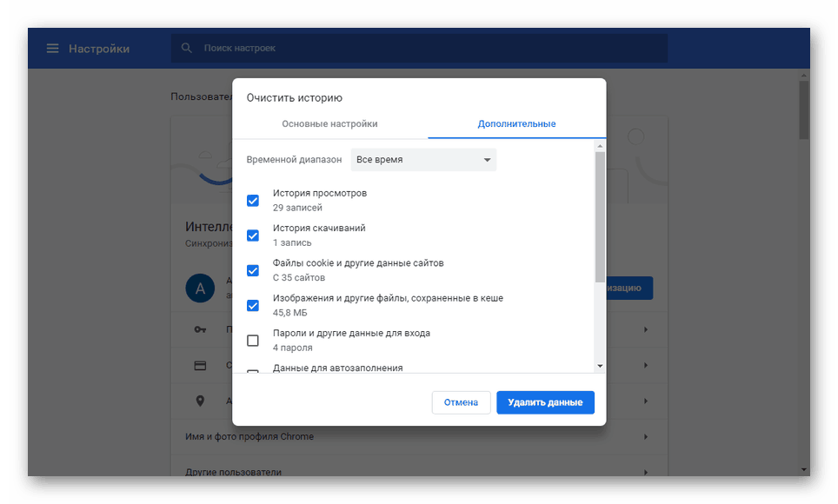Viewport: 838px width, 504px height.
Task: Uncheck the 'История скачиваний' checkbox
Action: 253,235
